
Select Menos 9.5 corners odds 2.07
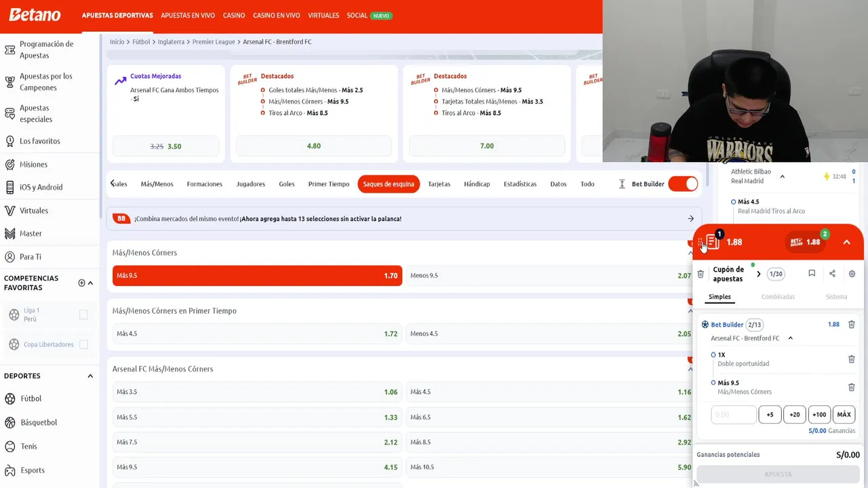click(550, 275)
